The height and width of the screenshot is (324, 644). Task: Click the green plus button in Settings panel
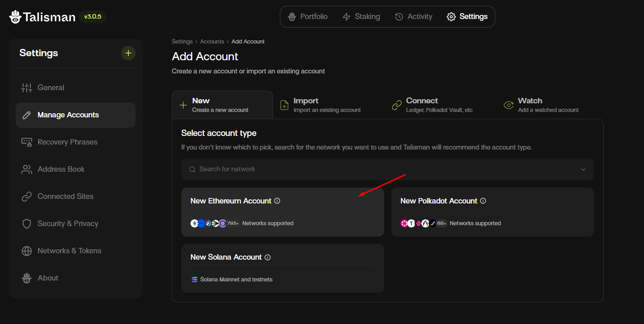[x=128, y=53]
